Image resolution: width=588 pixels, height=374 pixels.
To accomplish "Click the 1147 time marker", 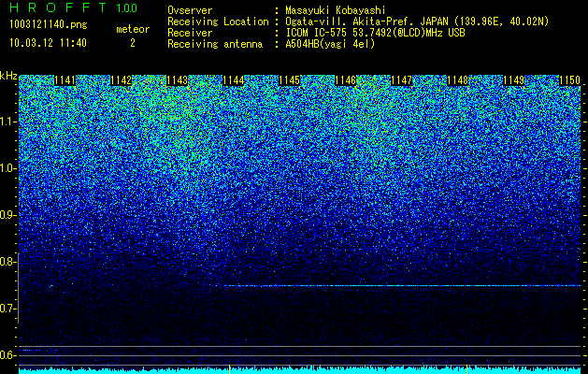I will pyautogui.click(x=402, y=80).
